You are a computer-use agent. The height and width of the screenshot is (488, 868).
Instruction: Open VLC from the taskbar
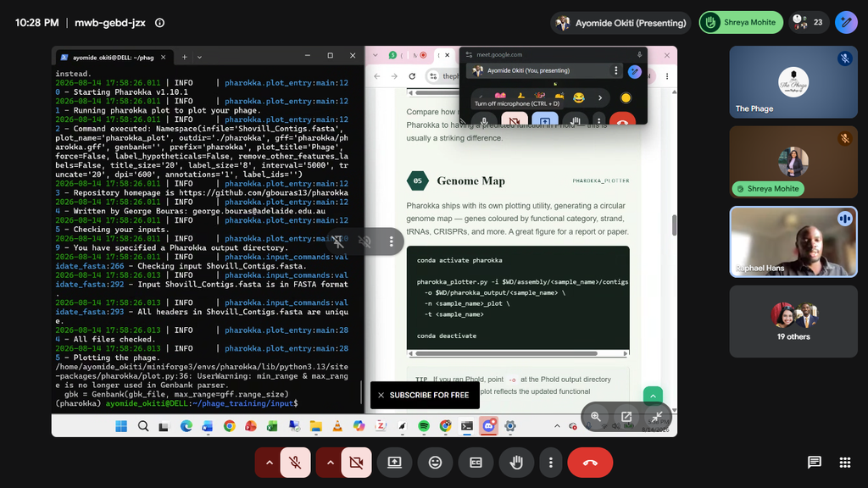337,426
